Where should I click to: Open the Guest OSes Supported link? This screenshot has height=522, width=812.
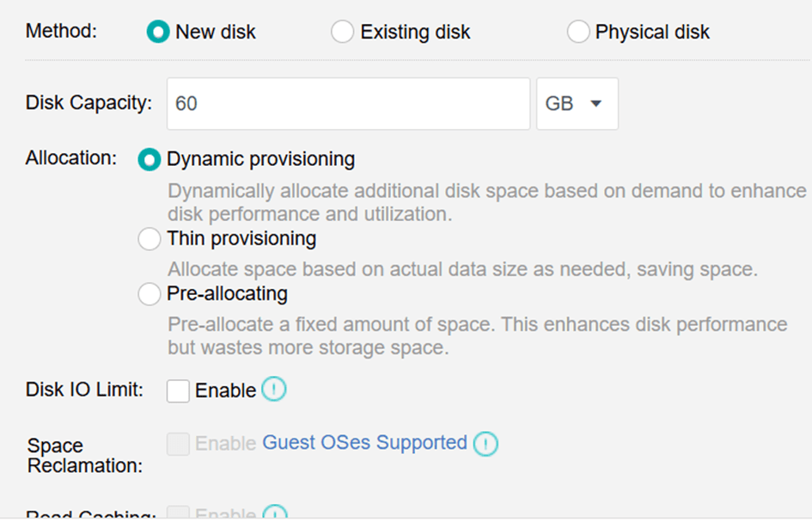coord(364,443)
